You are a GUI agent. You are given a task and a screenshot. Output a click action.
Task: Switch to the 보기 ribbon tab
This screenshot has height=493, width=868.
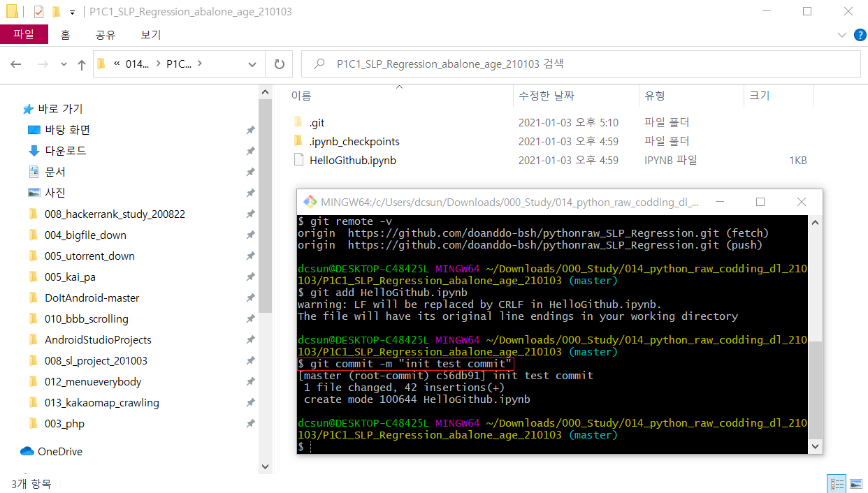click(150, 34)
